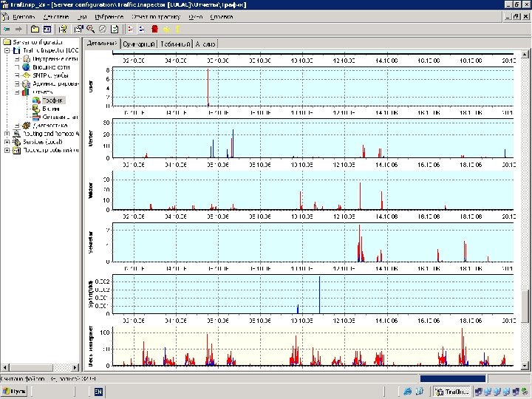Click the red stop icon in the toolbar
This screenshot has width=532, height=399.
pos(154,30)
